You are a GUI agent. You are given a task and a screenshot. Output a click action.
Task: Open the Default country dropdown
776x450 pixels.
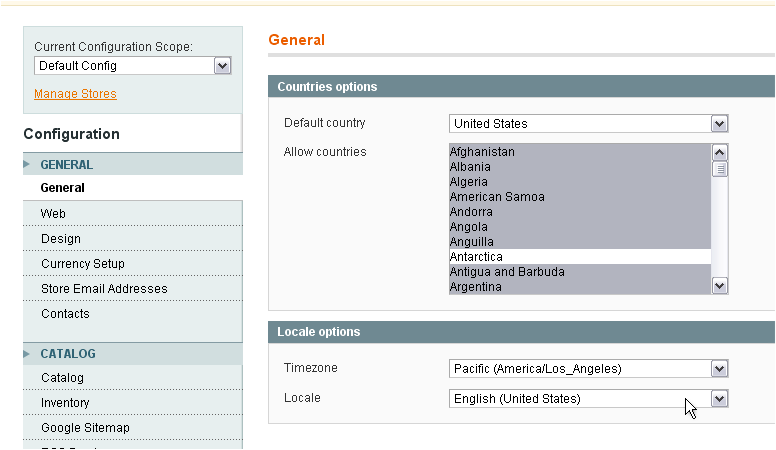pyautogui.click(x=588, y=124)
